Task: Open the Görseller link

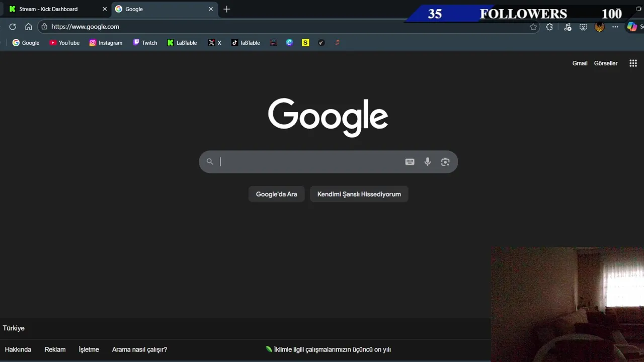Action: pyautogui.click(x=606, y=63)
